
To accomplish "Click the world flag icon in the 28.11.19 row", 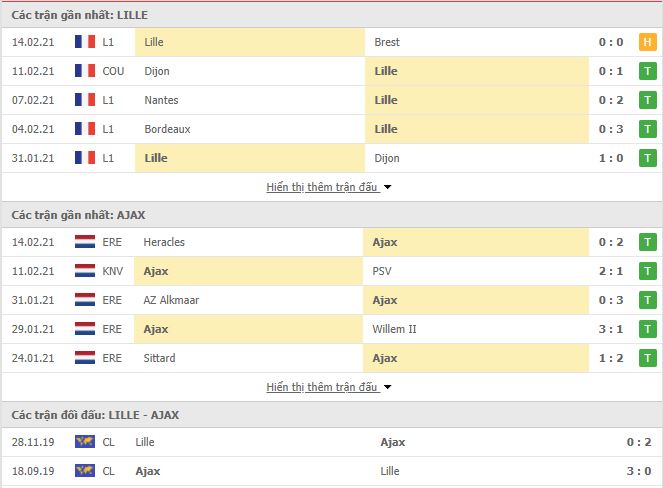I will (85, 441).
